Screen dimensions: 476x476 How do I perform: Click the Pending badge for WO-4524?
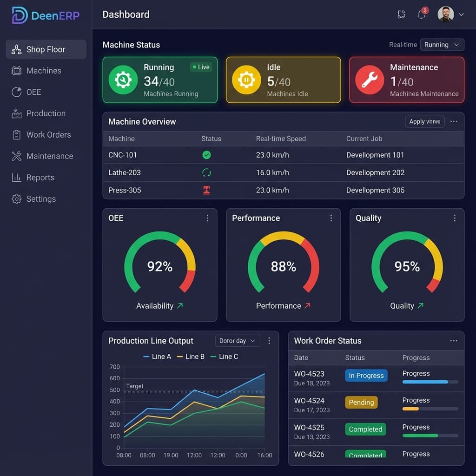pyautogui.click(x=361, y=402)
